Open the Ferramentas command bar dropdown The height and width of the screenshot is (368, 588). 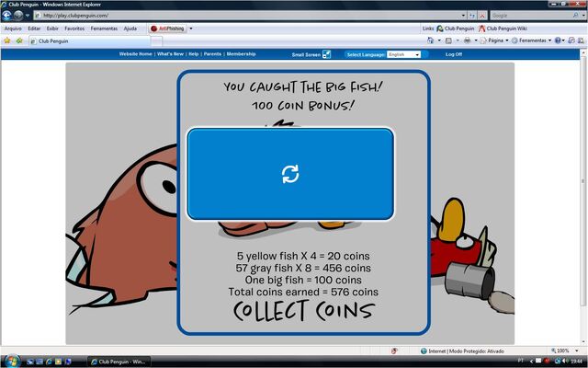[x=531, y=40]
